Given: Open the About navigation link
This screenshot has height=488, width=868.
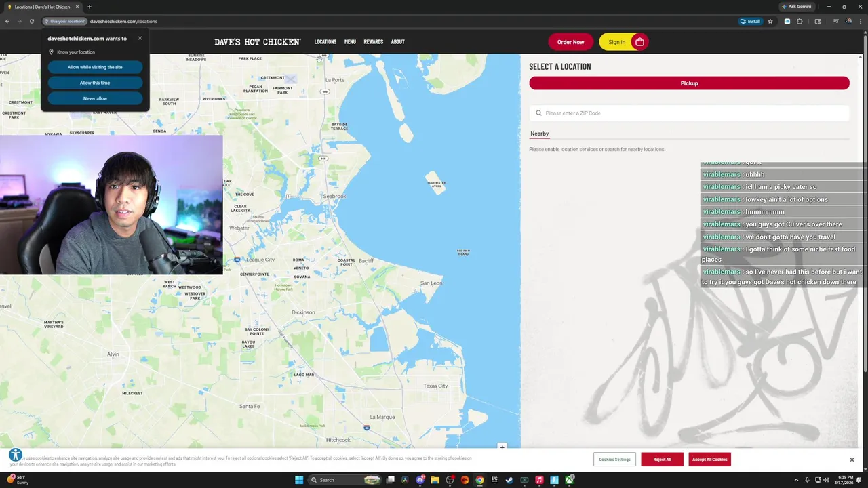Looking at the screenshot, I should pos(397,42).
